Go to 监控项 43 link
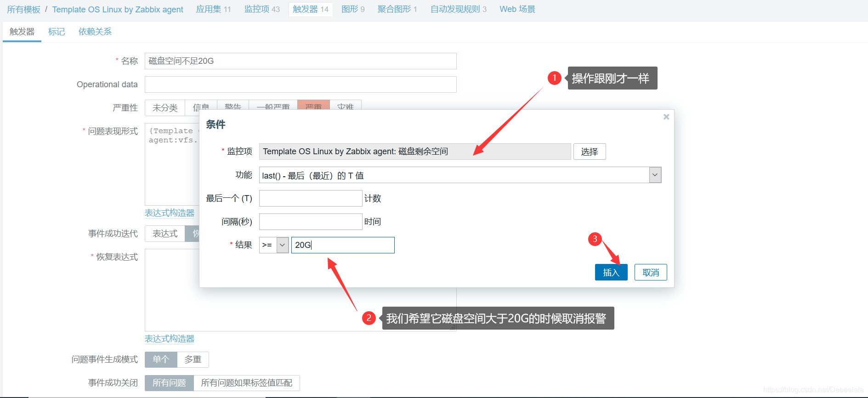 click(262, 9)
